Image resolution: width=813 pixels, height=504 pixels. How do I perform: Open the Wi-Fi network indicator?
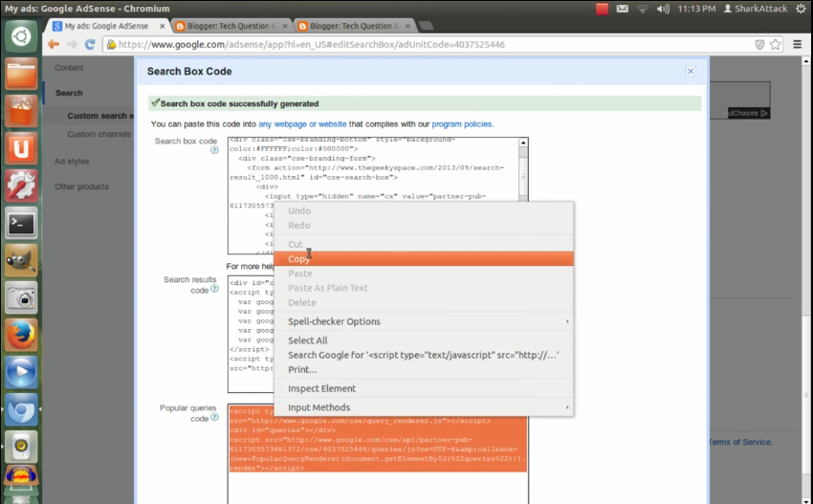coord(643,9)
